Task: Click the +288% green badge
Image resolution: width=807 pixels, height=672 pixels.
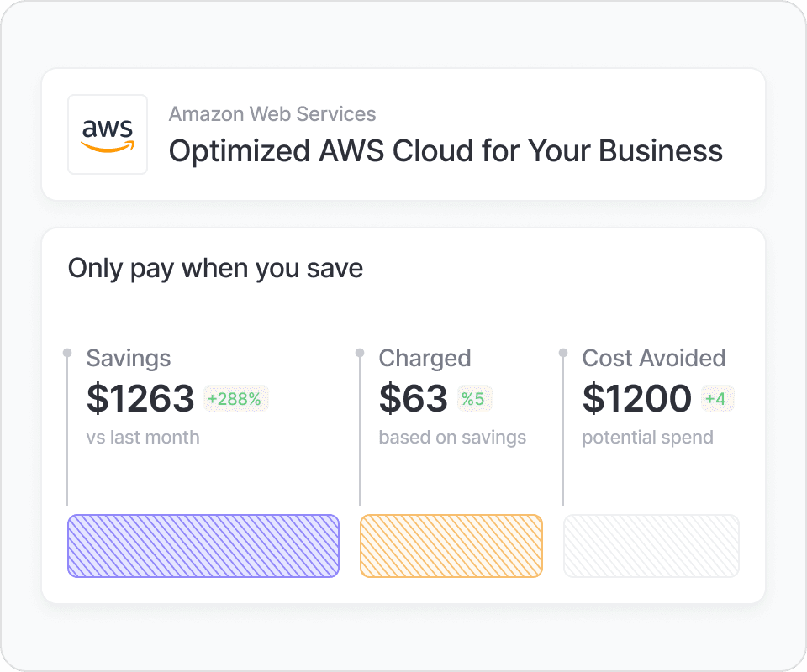Action: (x=235, y=399)
